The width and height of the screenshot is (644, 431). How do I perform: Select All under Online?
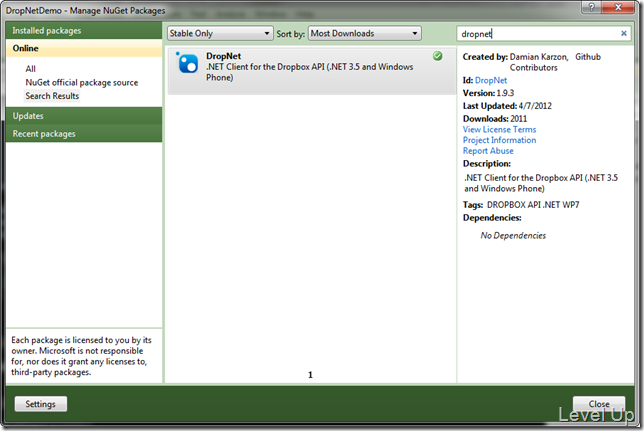[30, 69]
